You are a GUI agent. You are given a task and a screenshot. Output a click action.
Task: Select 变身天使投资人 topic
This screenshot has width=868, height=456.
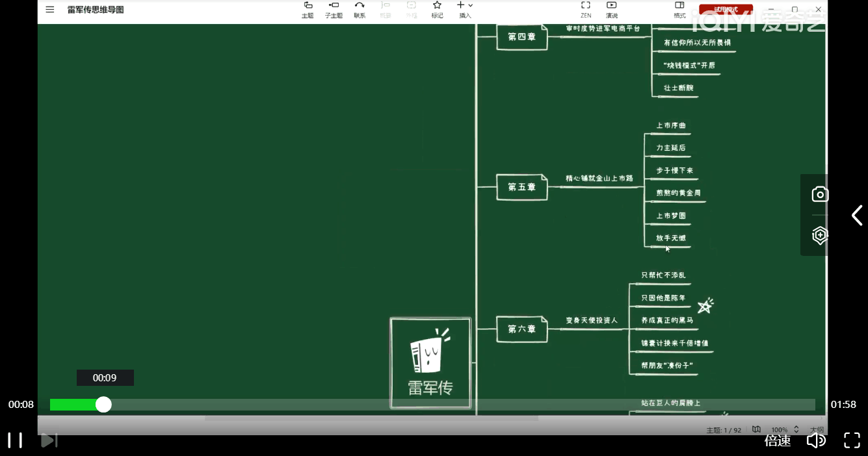591,320
